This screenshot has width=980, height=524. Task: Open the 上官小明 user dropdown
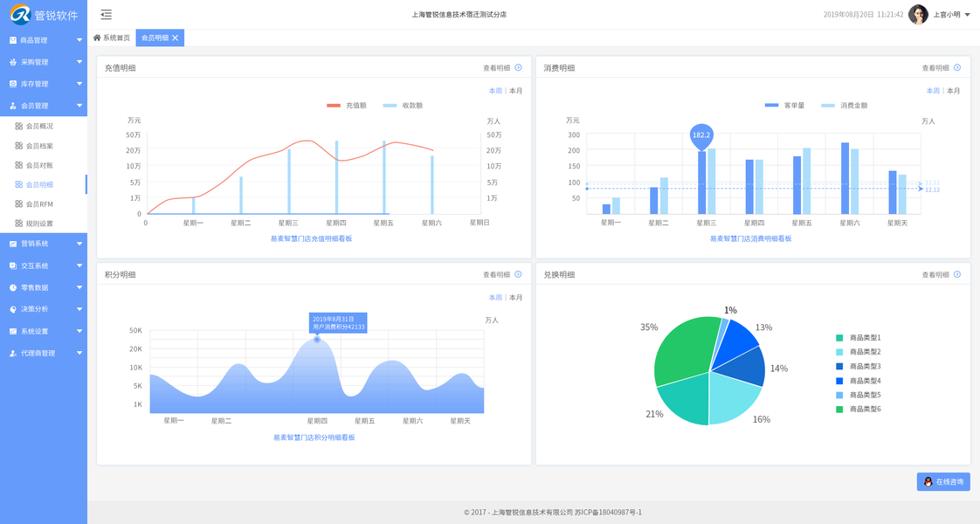pos(968,14)
